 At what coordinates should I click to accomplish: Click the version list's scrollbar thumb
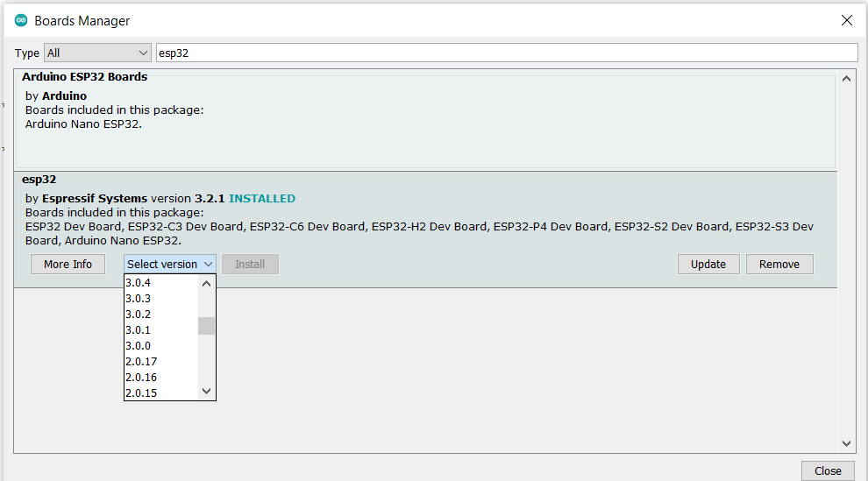click(x=207, y=326)
